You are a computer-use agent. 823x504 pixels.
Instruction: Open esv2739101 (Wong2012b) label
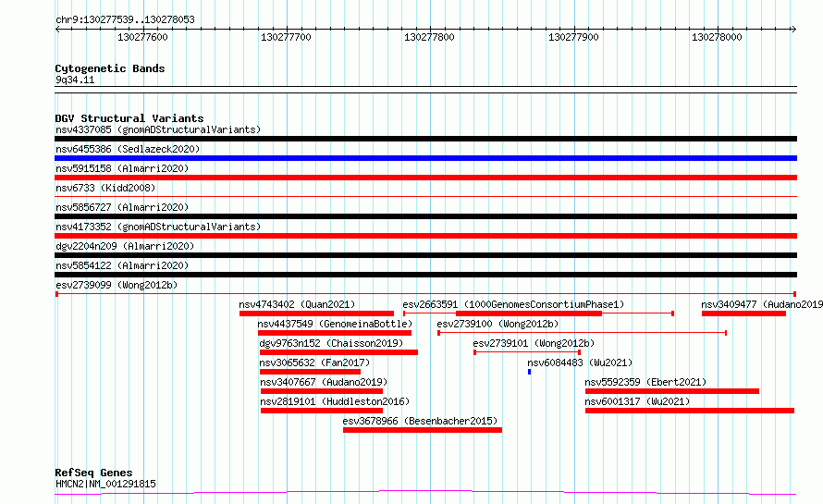point(534,343)
